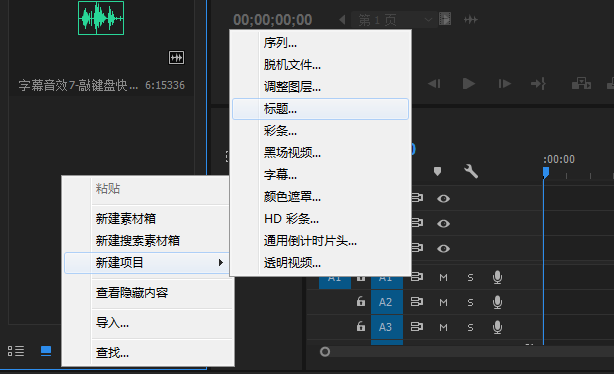The image size is (614, 374).
Task: Click the blue playhead marker on the ruler
Action: tap(545, 172)
